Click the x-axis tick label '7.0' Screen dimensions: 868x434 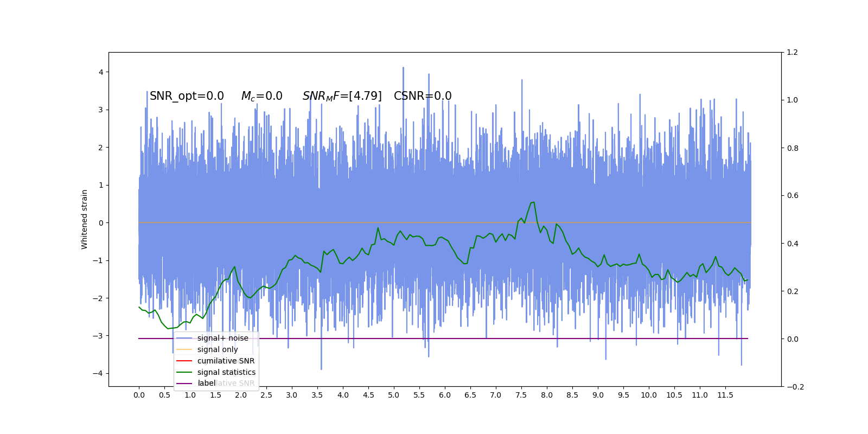[496, 395]
